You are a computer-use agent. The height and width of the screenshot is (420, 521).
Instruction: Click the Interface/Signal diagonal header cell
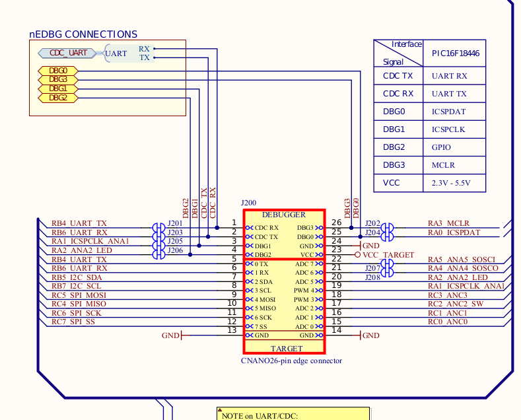pos(398,53)
